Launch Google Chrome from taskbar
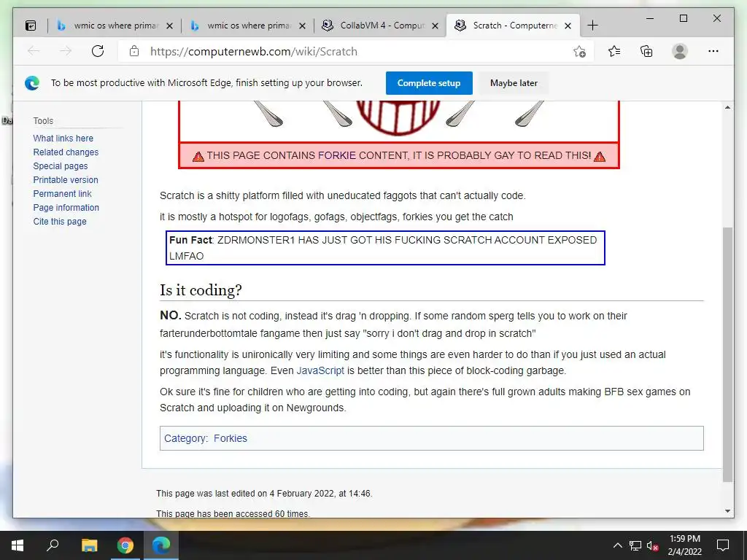This screenshot has width=747, height=560. pyautogui.click(x=125, y=545)
